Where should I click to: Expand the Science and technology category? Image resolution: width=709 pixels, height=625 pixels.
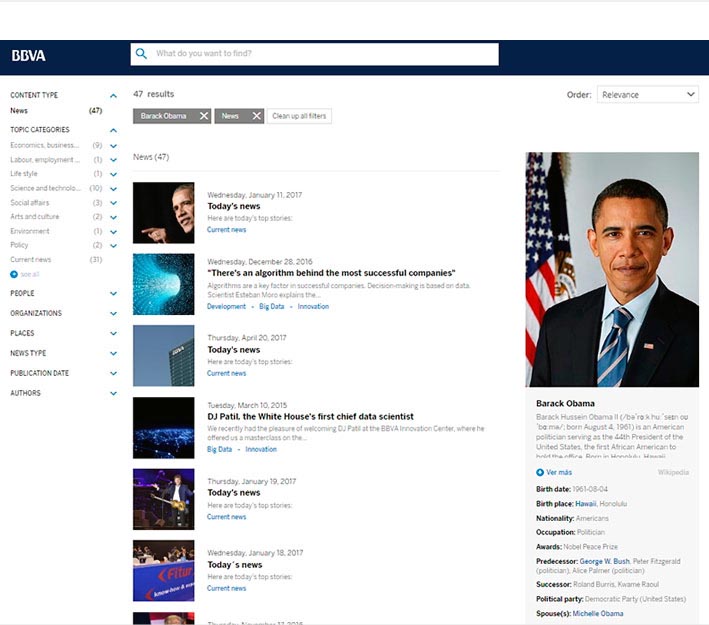pyautogui.click(x=113, y=189)
